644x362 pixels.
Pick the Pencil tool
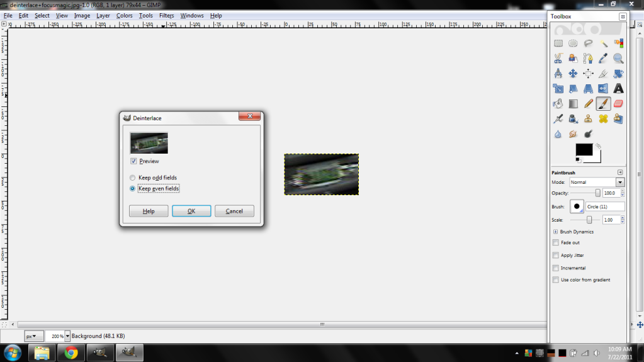588,104
